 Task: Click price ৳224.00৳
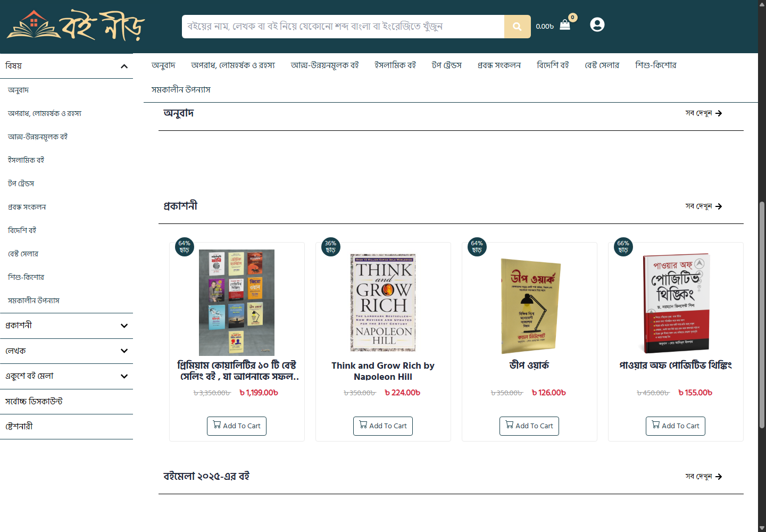pyautogui.click(x=402, y=393)
